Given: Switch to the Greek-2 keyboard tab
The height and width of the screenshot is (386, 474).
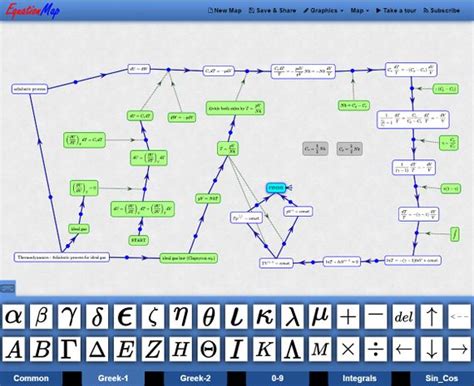Looking at the screenshot, I should click(x=195, y=378).
